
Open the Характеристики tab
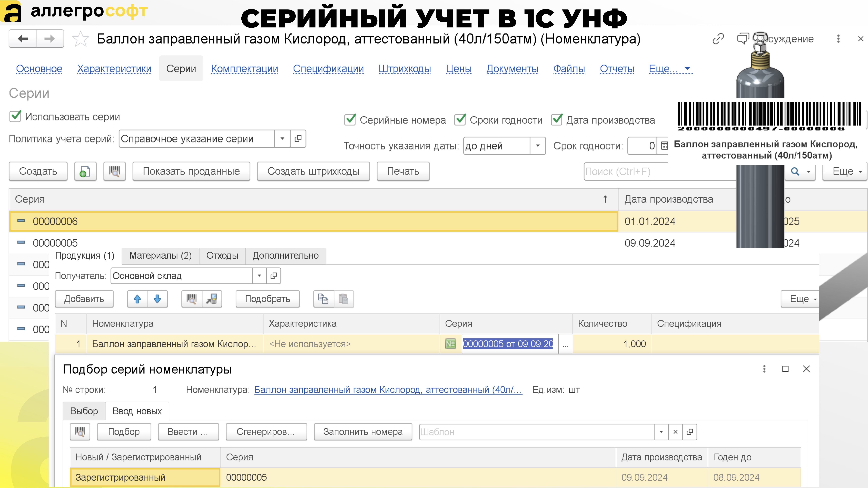[x=114, y=69]
